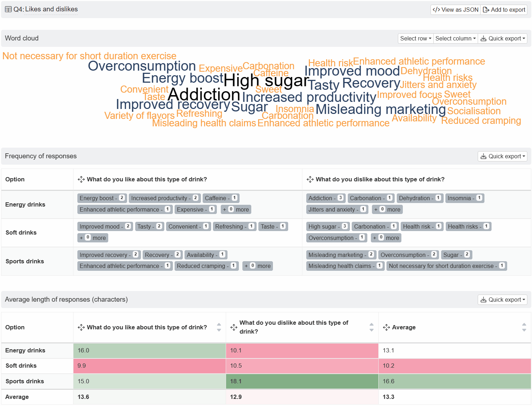Viewport: 532px width, 406px height.
Task: Click 'High sugar' in the word cloud
Action: [266, 81]
